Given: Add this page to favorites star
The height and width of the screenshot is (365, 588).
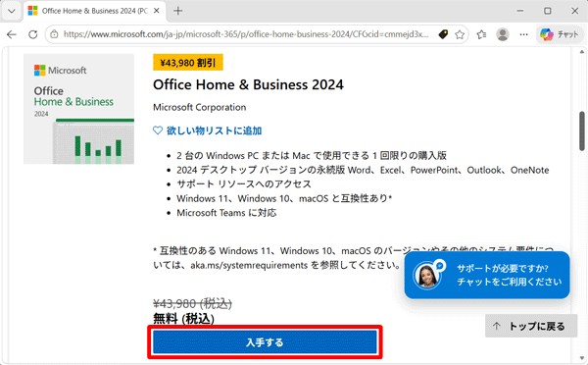Looking at the screenshot, I should [460, 34].
